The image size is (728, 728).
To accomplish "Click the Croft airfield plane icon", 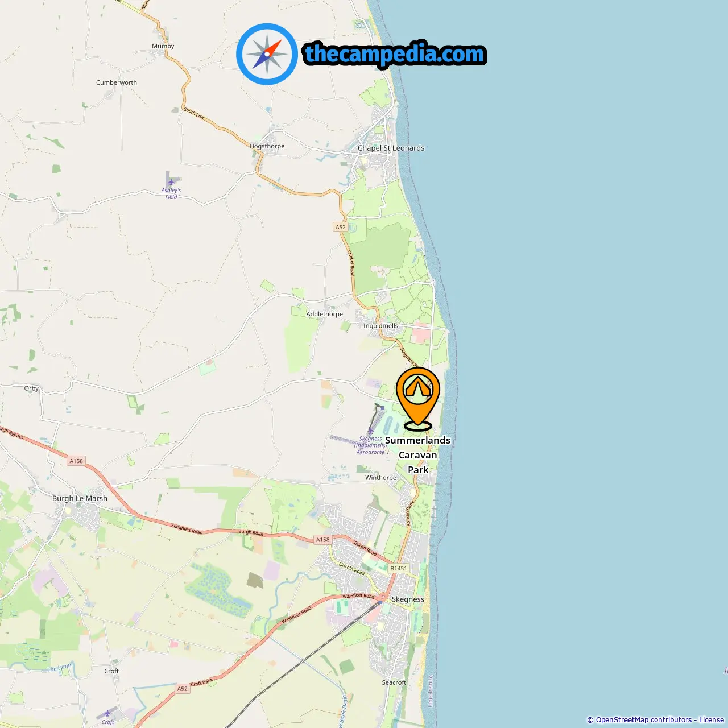I will point(108,713).
